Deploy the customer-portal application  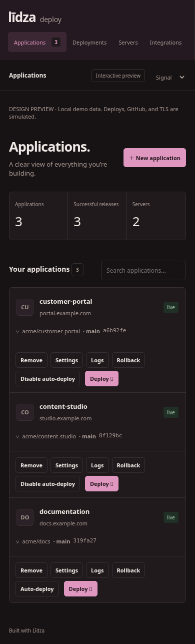(x=101, y=379)
